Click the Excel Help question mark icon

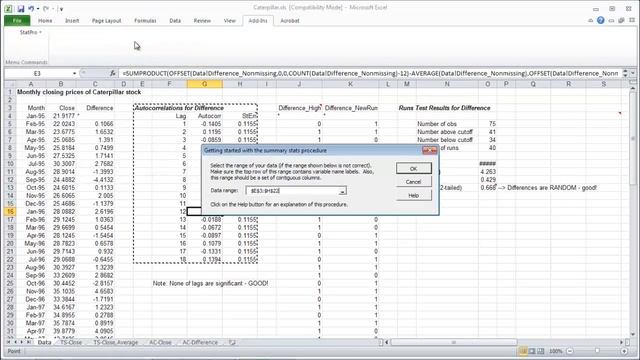click(600, 20)
